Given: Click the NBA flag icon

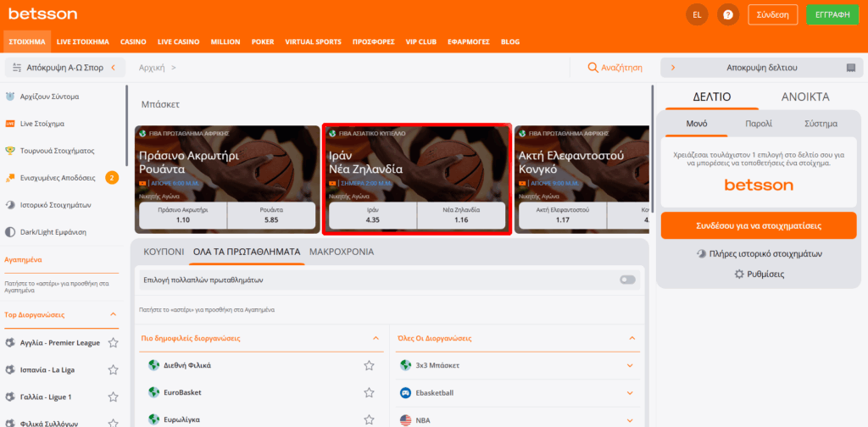Looking at the screenshot, I should [406, 420].
